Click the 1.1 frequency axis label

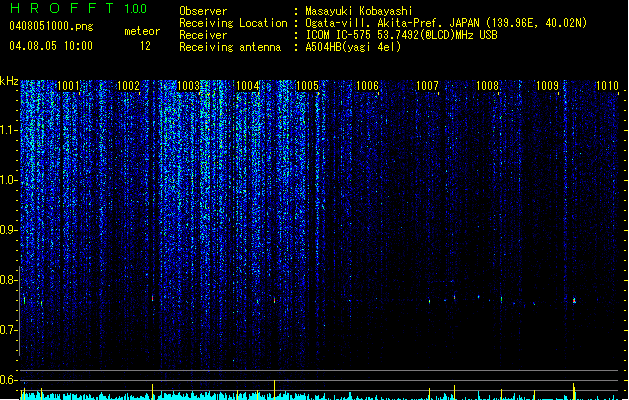click(x=9, y=130)
